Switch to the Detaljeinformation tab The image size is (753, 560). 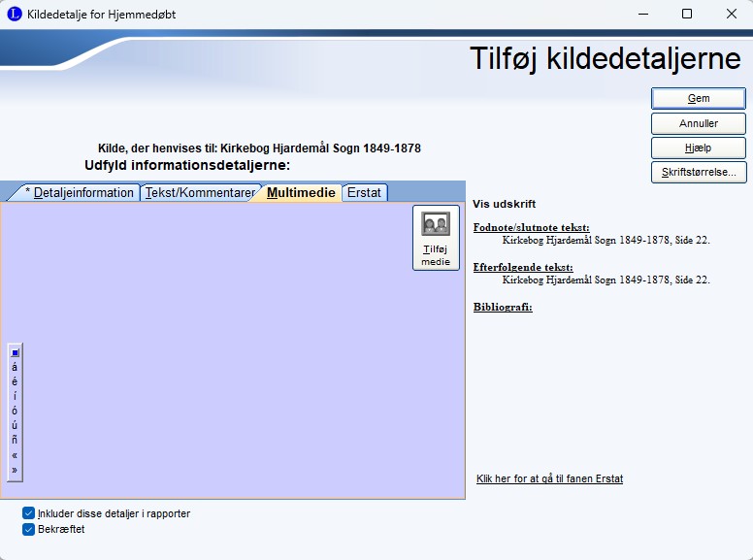(79, 193)
